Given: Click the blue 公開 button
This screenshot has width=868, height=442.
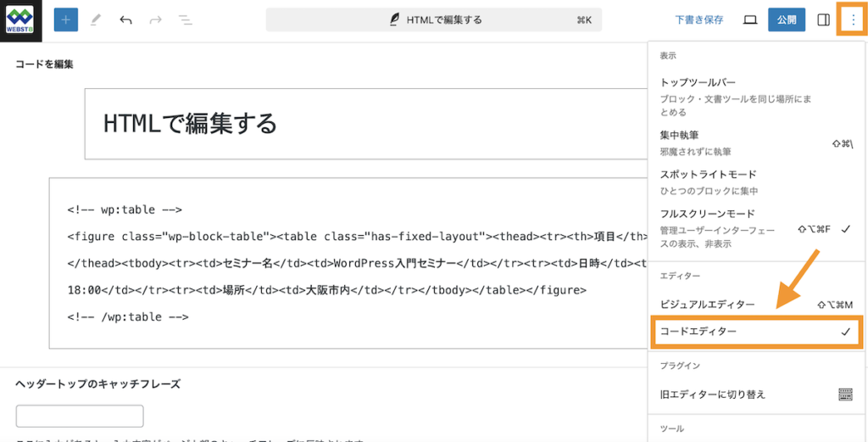Looking at the screenshot, I should (787, 20).
